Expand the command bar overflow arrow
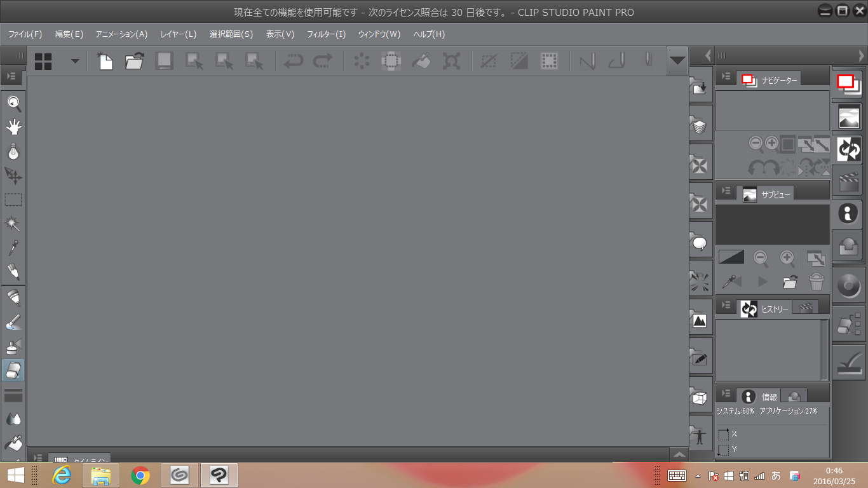Viewport: 868px width, 488px height. [x=678, y=61]
